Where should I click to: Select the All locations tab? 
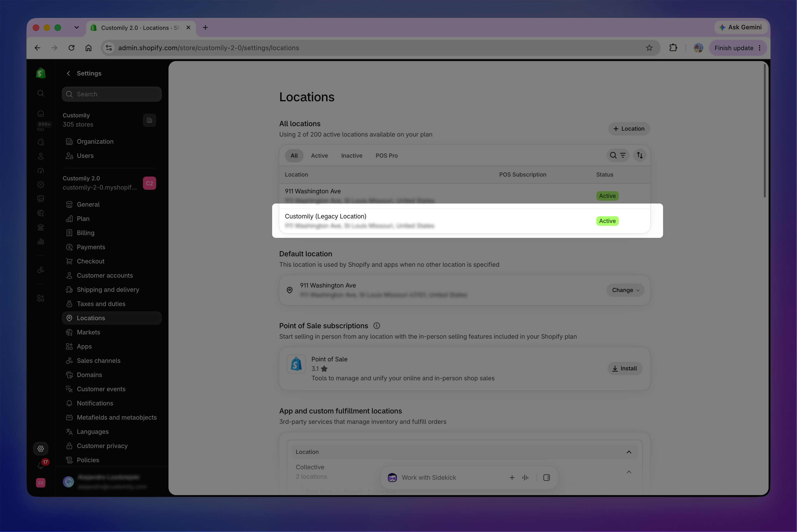[294, 155]
